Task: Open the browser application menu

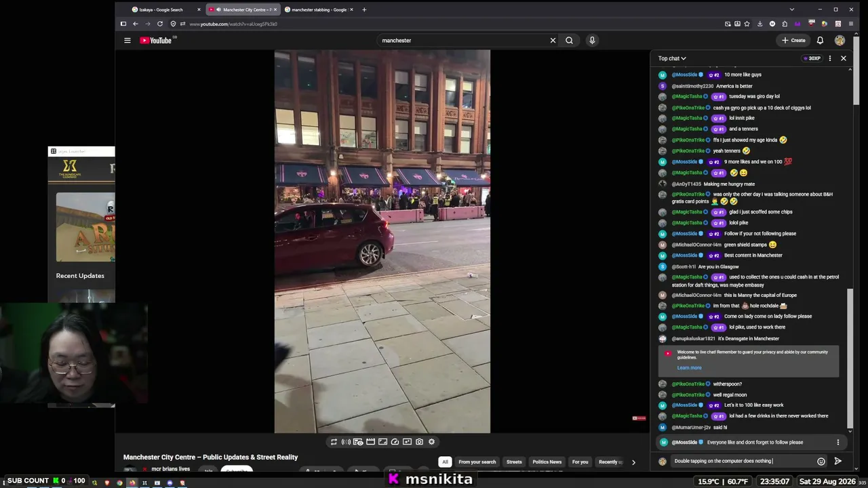Action: click(x=850, y=24)
